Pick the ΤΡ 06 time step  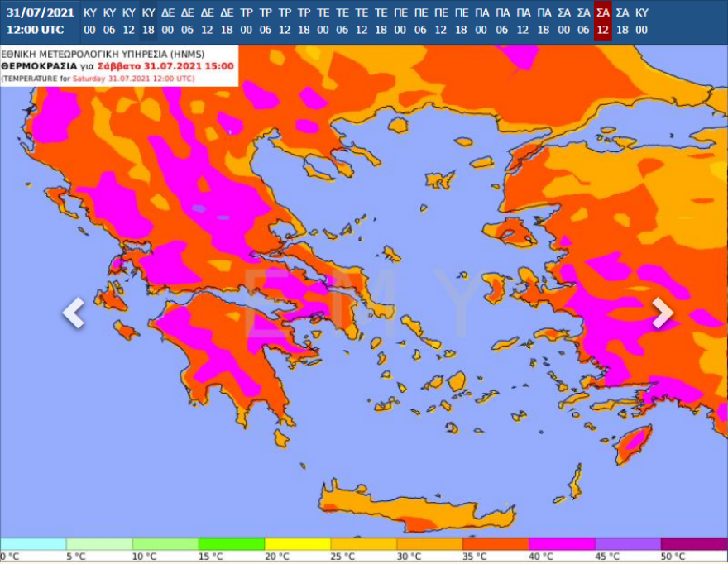click(x=266, y=22)
